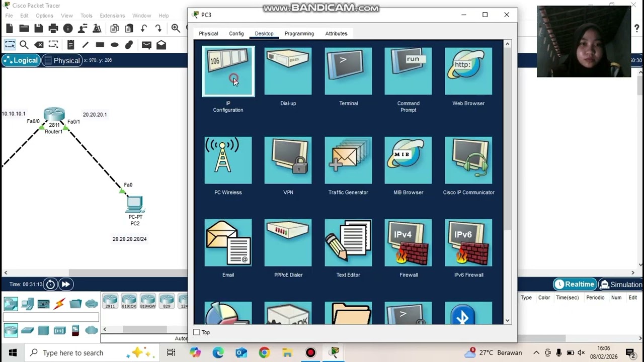This screenshot has height=362, width=644.
Task: Click the Print toolbar icon
Action: [53, 28]
